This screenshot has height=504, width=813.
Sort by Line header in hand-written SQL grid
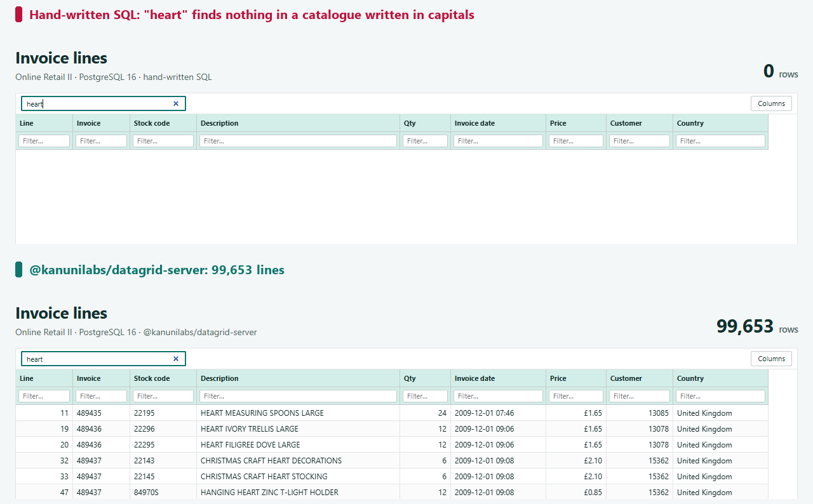(x=44, y=123)
